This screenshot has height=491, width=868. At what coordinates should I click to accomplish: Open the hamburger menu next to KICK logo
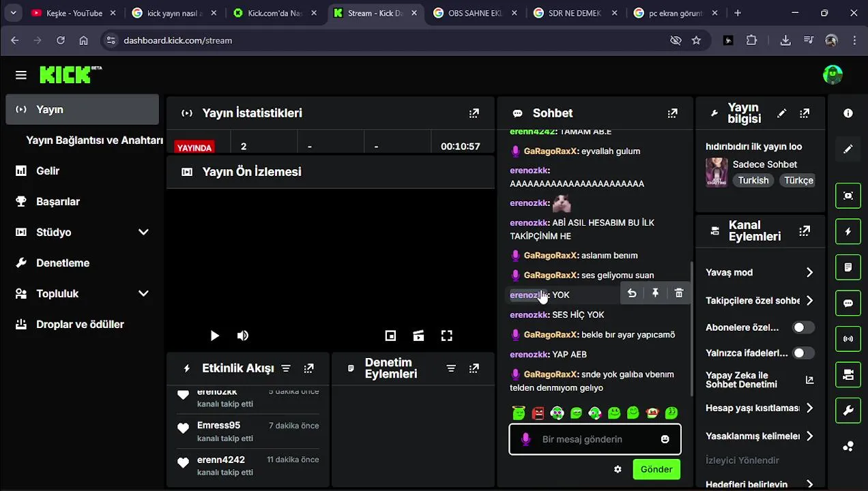tap(21, 75)
